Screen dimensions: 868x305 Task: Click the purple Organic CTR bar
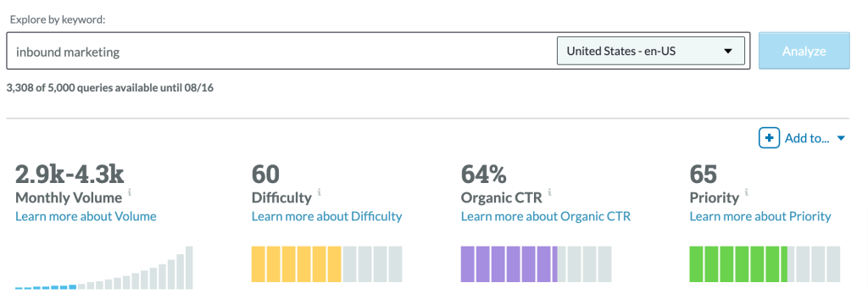pos(536,264)
